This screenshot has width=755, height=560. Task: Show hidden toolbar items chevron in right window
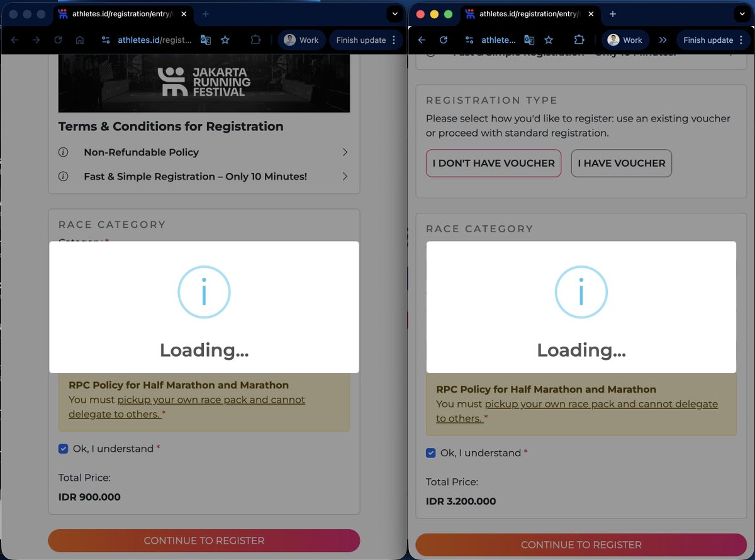663,40
